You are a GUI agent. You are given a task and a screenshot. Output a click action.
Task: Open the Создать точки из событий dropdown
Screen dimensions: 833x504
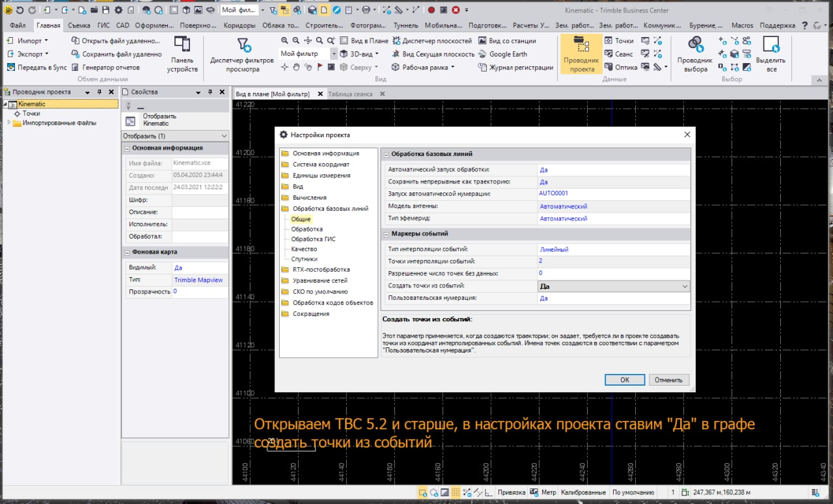[684, 286]
